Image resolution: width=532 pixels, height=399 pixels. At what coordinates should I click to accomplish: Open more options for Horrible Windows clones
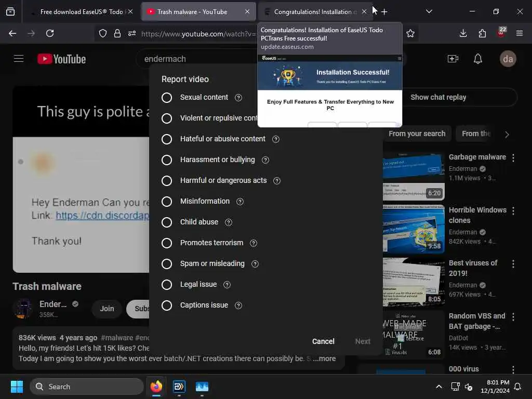tap(513, 211)
